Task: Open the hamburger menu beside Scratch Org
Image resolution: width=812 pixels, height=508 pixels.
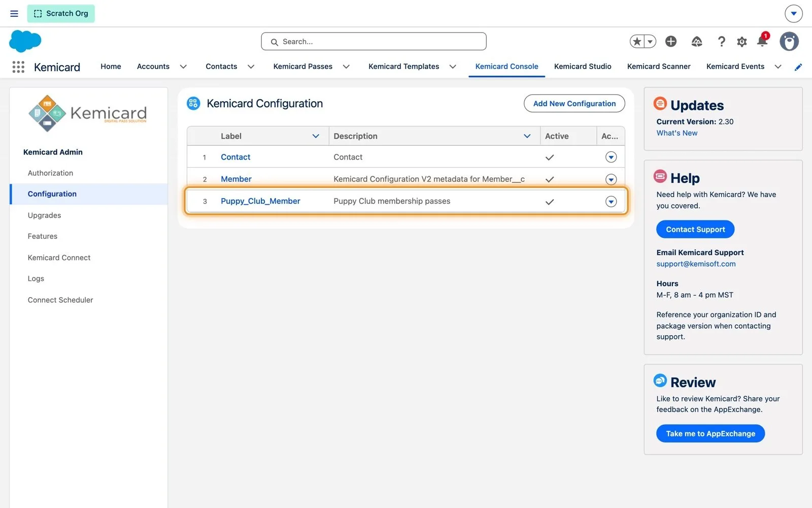Action: point(14,14)
